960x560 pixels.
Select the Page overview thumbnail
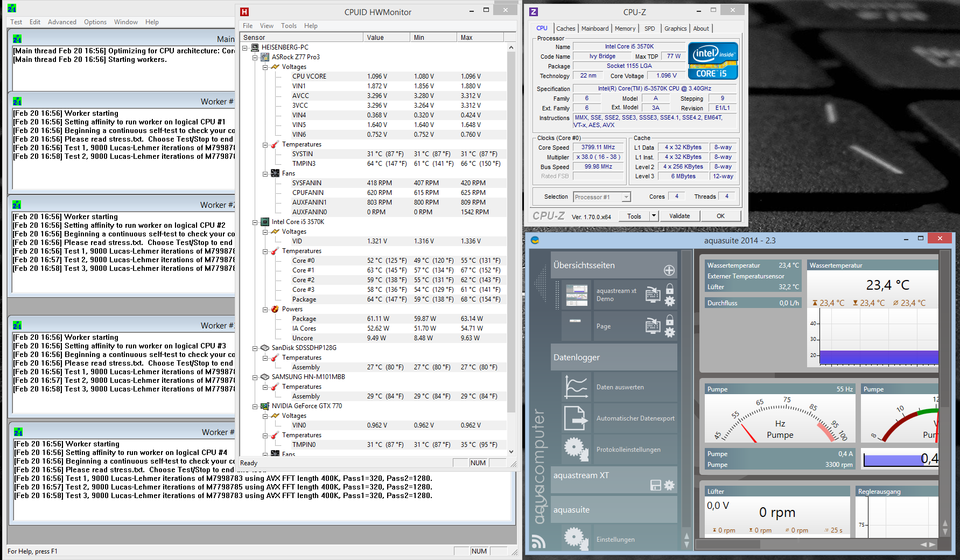[576, 326]
